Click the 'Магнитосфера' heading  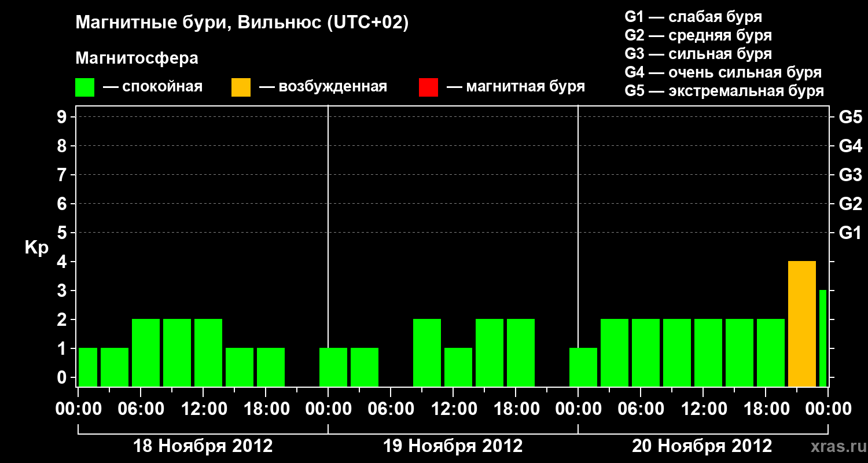(x=137, y=58)
